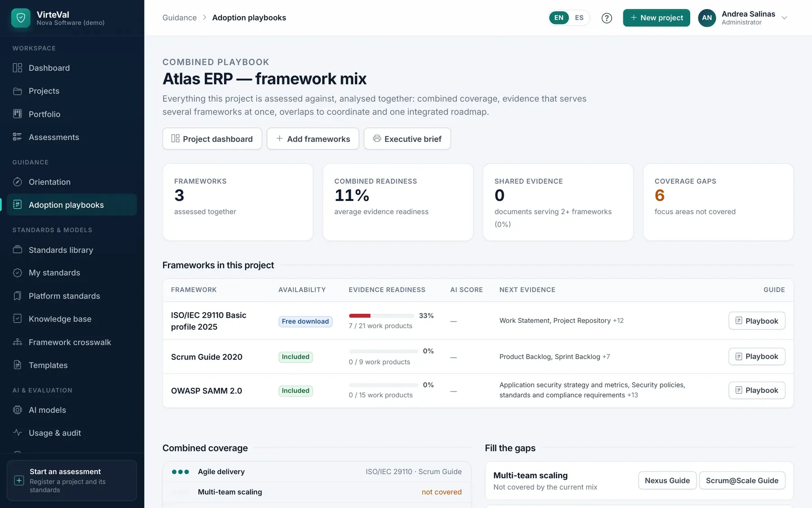
Task: Click the Knowledge base icon
Action: click(18, 319)
